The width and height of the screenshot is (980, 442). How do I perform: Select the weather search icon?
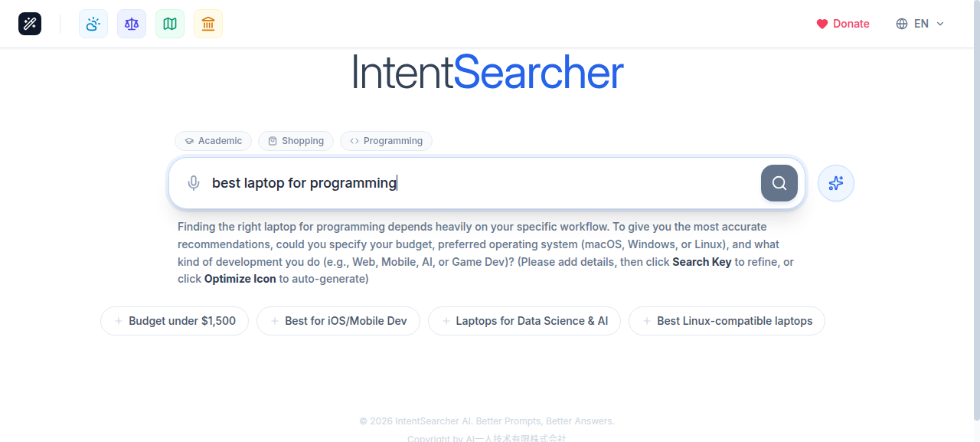(93, 23)
